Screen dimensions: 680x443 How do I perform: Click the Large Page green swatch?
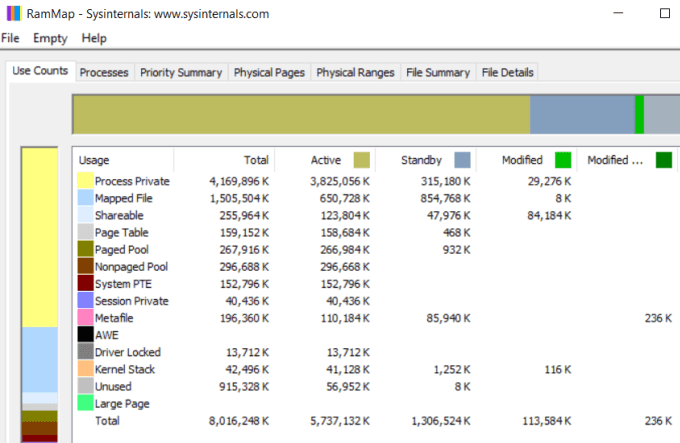click(85, 403)
